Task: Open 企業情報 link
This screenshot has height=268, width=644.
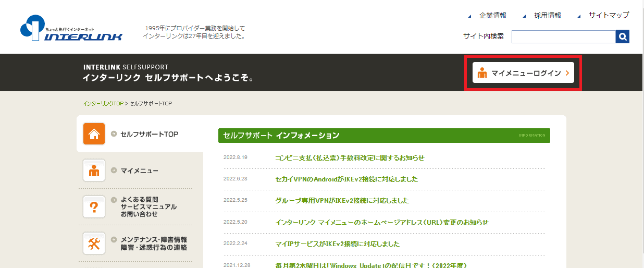Action: point(493,16)
